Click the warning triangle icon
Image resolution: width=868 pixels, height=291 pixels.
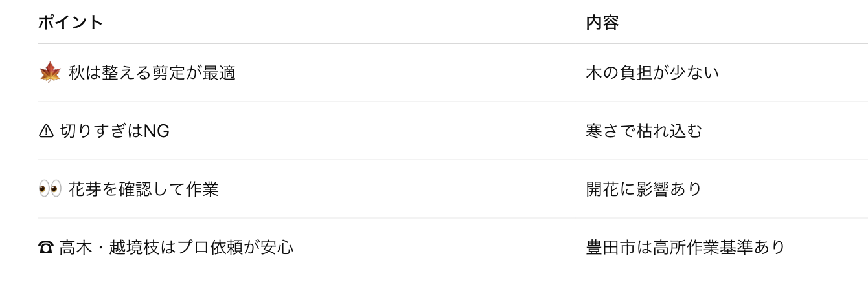click(x=46, y=131)
